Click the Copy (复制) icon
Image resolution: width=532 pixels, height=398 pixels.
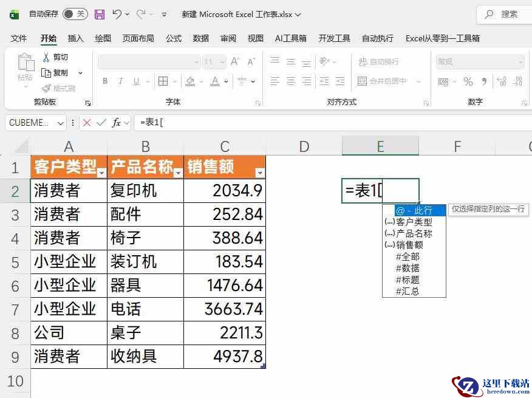(46, 73)
